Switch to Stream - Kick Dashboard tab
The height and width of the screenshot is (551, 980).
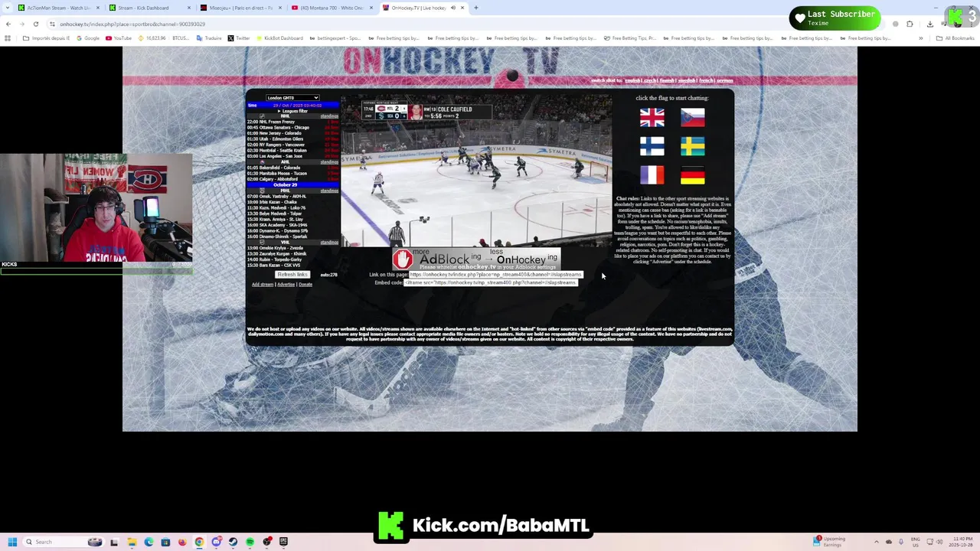(149, 8)
